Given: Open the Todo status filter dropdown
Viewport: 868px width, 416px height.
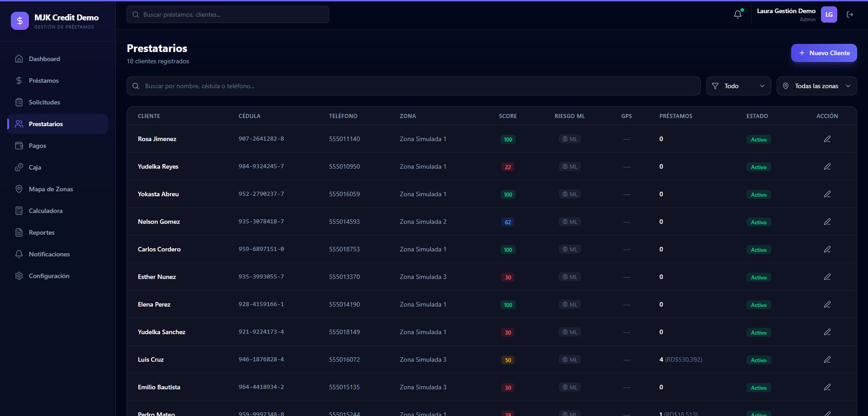Looking at the screenshot, I should coord(739,86).
